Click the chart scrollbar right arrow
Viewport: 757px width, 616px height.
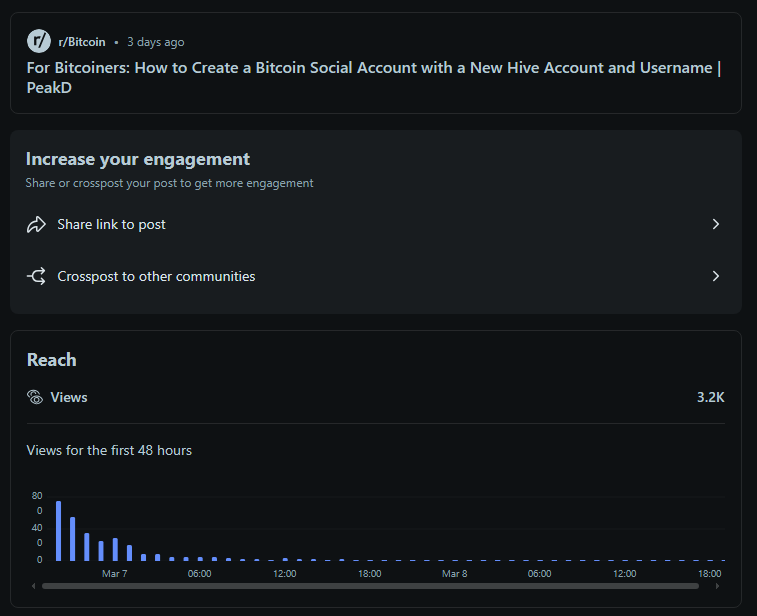(717, 586)
